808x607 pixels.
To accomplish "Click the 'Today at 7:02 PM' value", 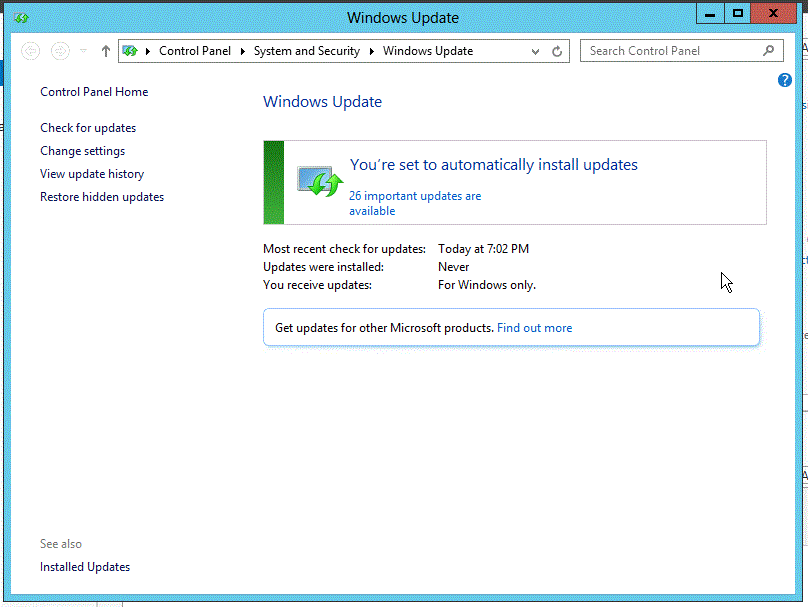I will coord(483,249).
